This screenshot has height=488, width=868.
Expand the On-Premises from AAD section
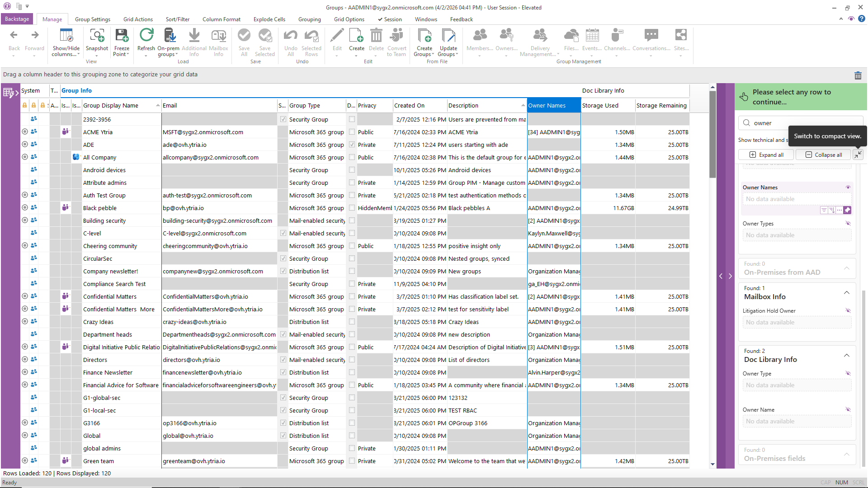(x=846, y=268)
